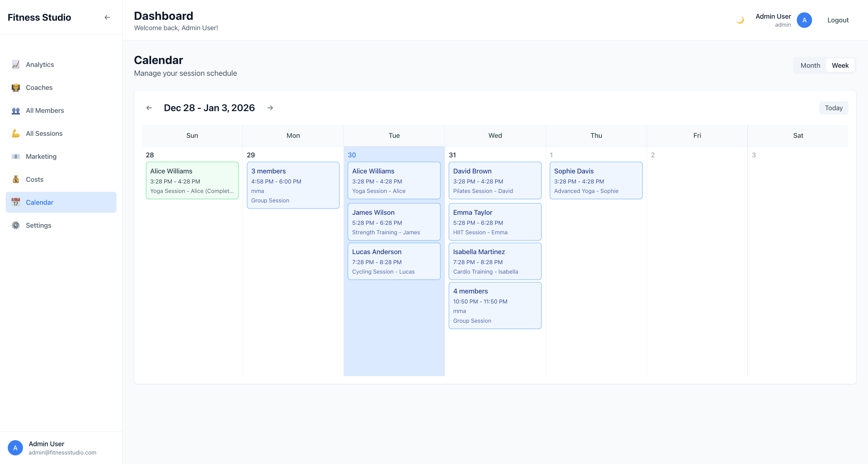Collapse the sidebar with the back arrow
The width and height of the screenshot is (868, 464).
pyautogui.click(x=107, y=17)
